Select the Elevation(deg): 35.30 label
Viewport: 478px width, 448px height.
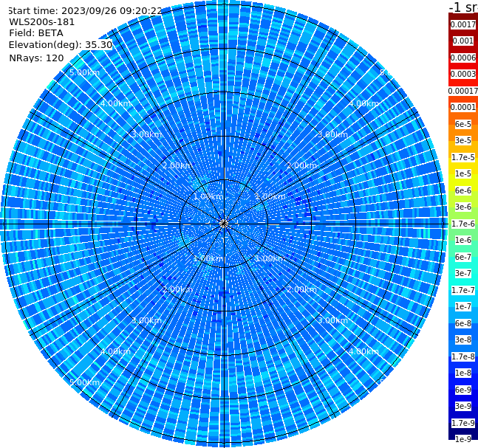click(x=61, y=45)
